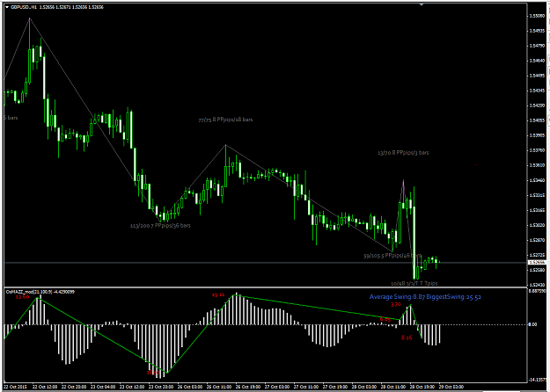Image resolution: width=550 pixels, height=392 pixels.
Task: Click the '26 Oct 03:00' time label
Action: [190, 387]
